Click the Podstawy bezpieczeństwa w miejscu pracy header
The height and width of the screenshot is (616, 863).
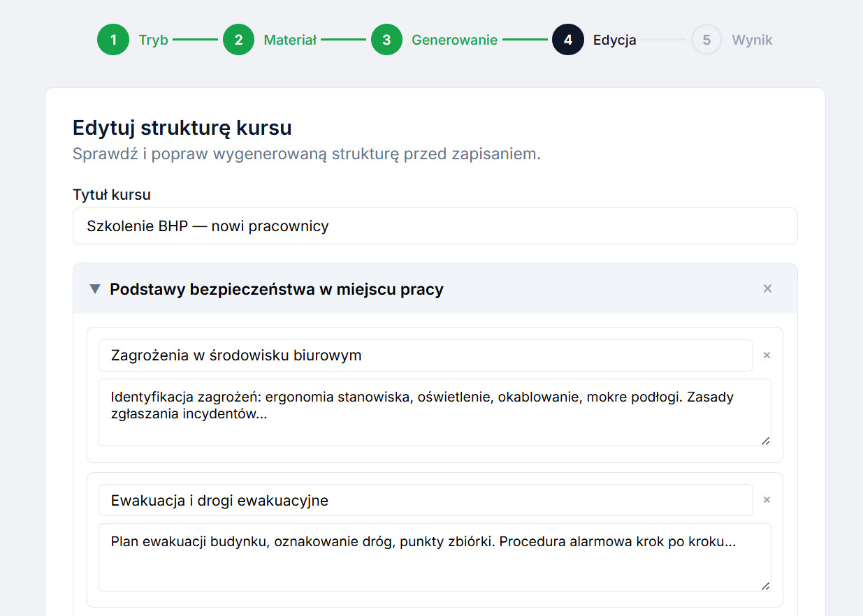click(277, 289)
